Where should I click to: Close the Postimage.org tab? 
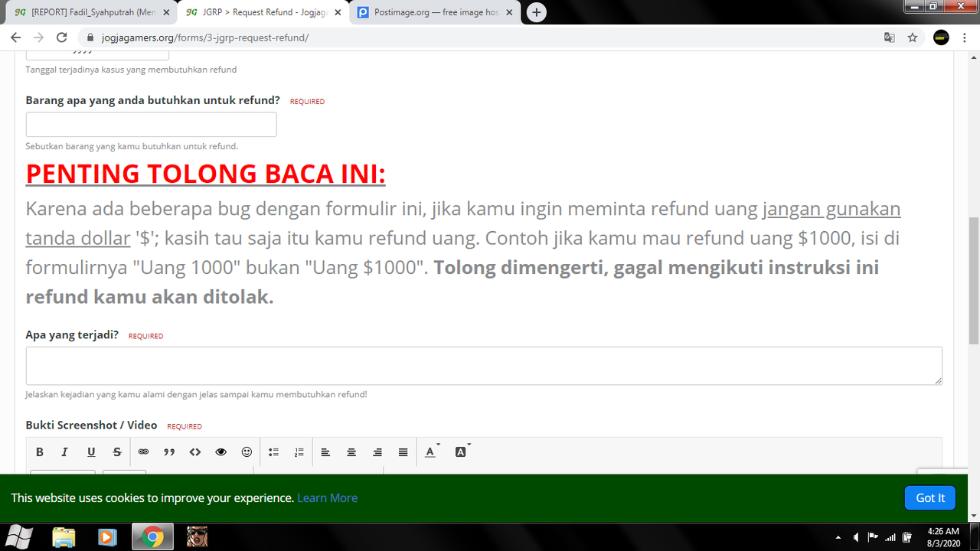pos(509,12)
